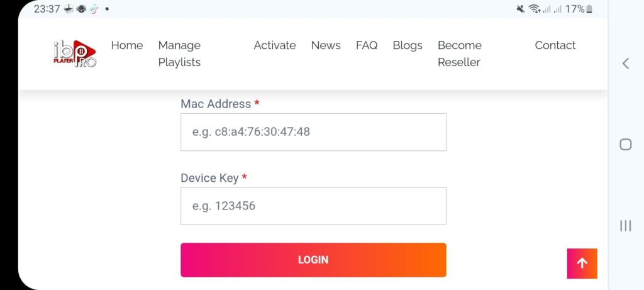
Task: Tap the TikTok notification icon
Action: point(93,9)
